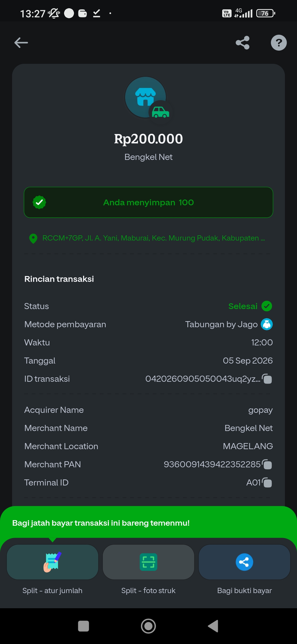Select Split - atur jumlah option
This screenshot has width=297, height=644.
tap(53, 562)
